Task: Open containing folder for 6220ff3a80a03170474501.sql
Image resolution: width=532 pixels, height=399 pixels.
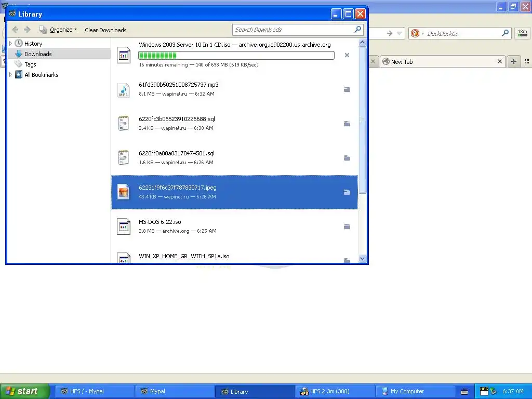Action: 347,158
